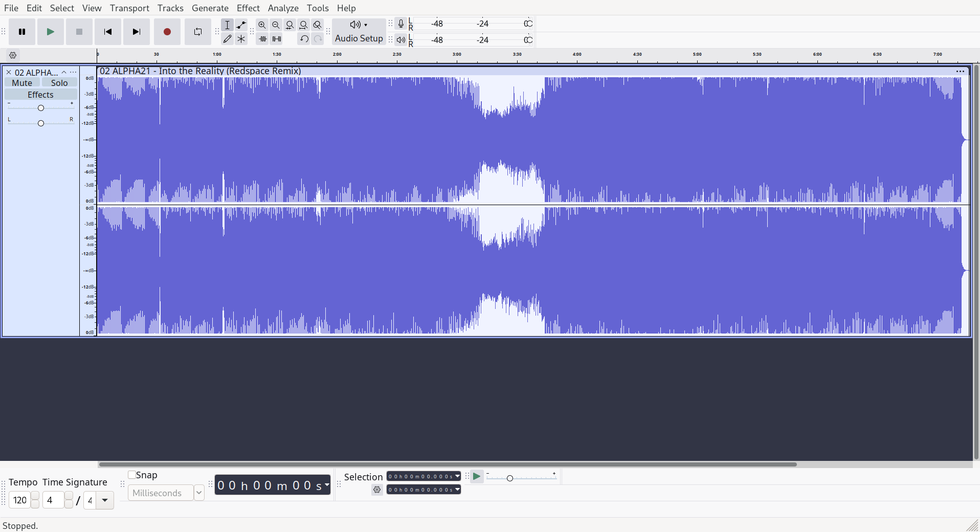
Task: Click the recording level meter bar
Action: tap(473, 24)
